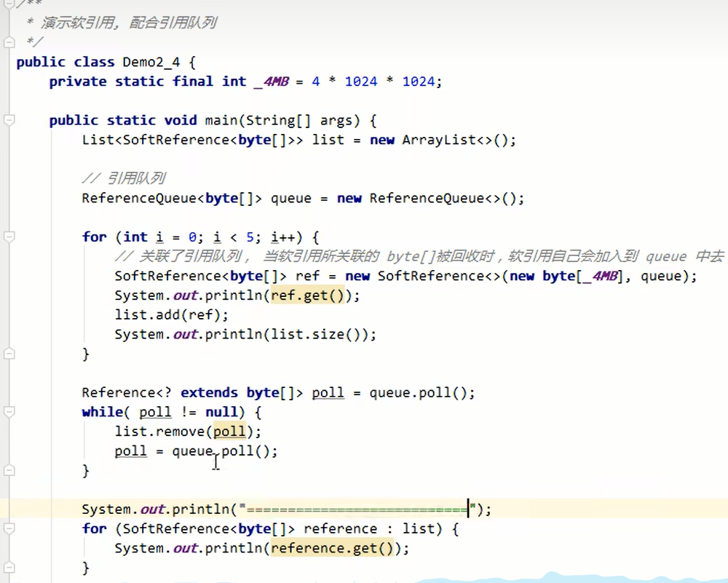Click the main method name
Screen dimensions: 728x583
tap(221, 121)
